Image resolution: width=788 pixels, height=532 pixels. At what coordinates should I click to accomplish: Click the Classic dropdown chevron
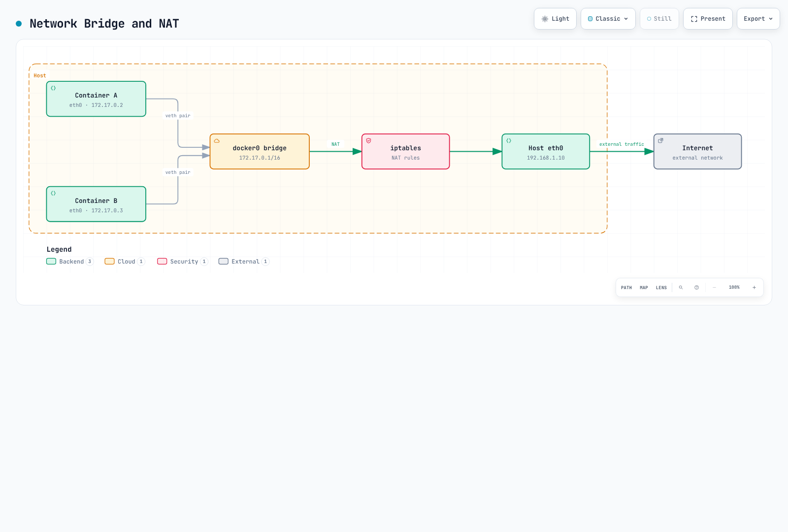click(x=626, y=19)
